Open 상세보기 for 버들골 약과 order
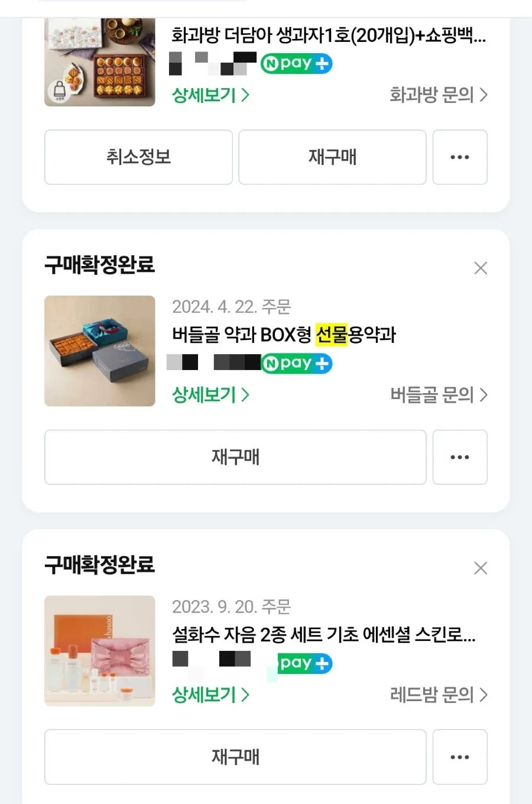The width and height of the screenshot is (532, 804). pyautogui.click(x=210, y=394)
